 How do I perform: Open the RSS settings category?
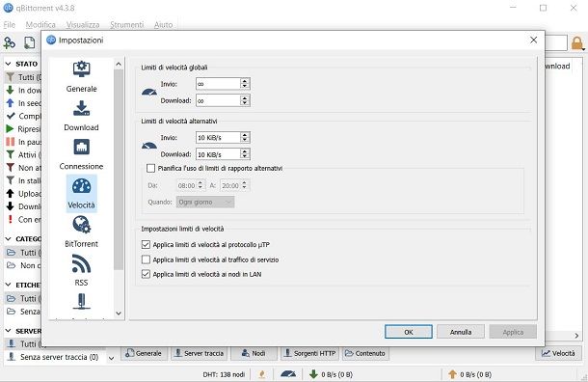(81, 270)
